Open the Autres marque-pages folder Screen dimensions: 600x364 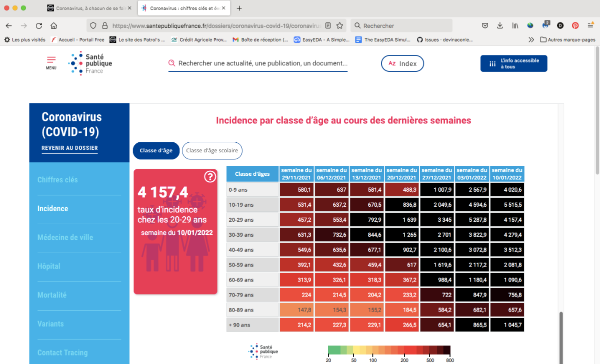coord(567,39)
